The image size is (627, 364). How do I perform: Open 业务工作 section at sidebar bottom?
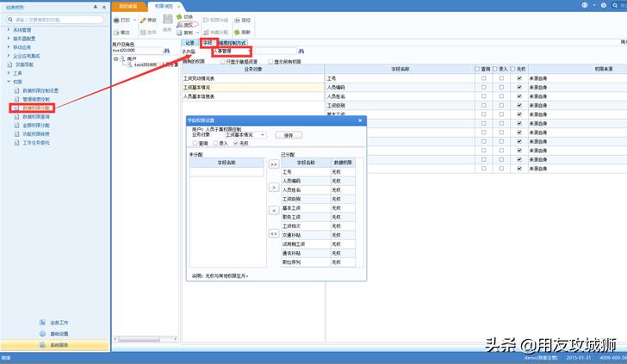coord(54,323)
